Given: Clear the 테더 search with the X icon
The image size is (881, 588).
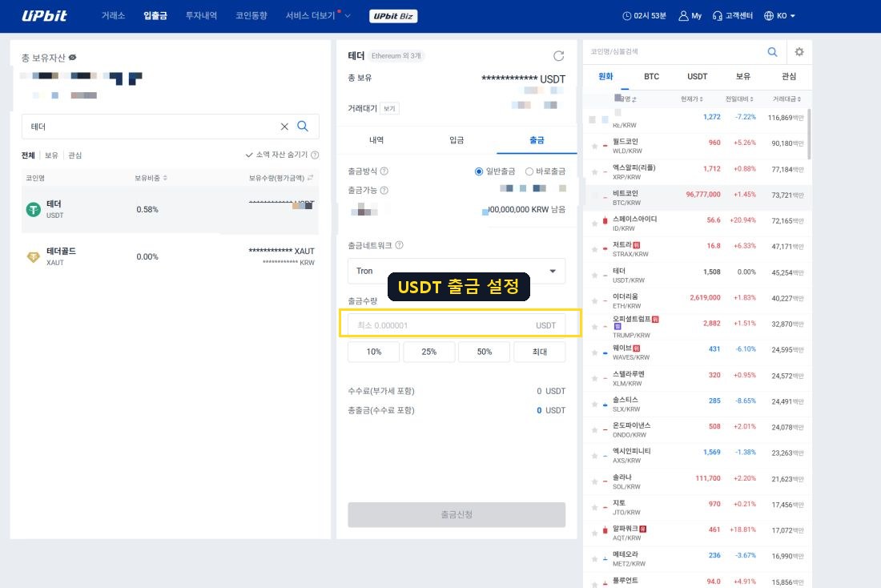Looking at the screenshot, I should 284,127.
